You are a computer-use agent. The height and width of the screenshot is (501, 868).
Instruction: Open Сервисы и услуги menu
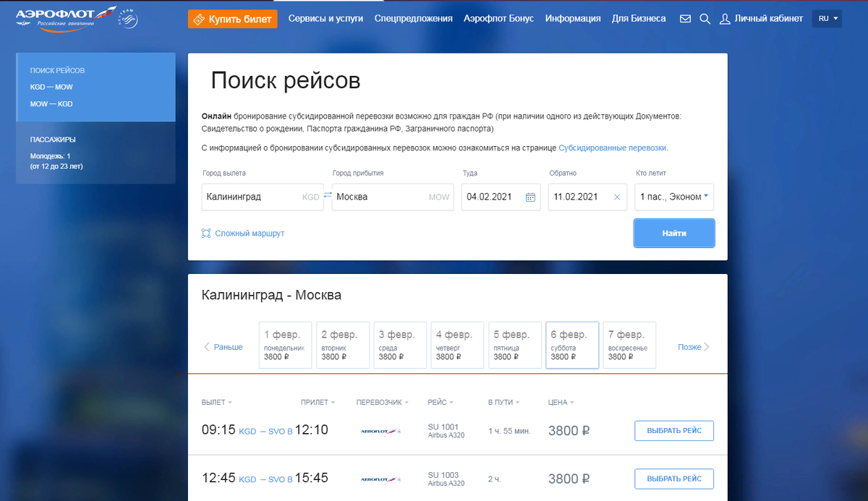point(325,19)
